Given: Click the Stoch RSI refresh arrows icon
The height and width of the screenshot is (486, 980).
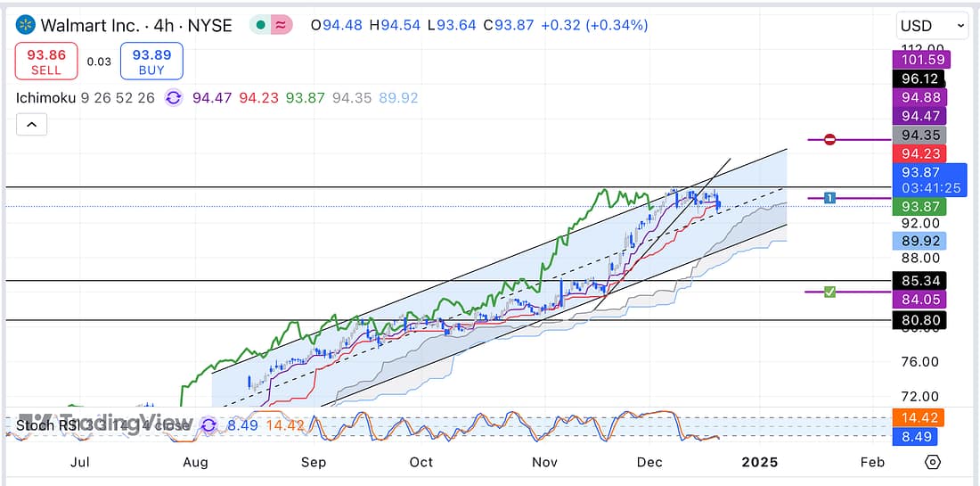Looking at the screenshot, I should (208, 425).
